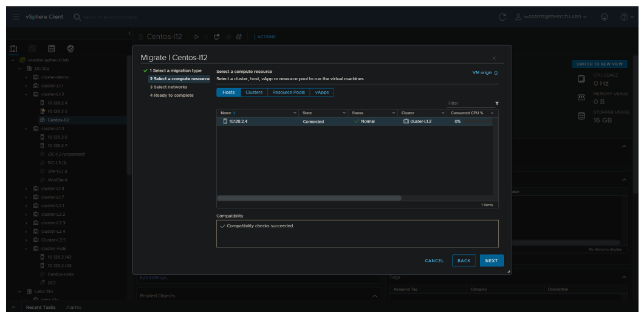
Task: Expand the cluster-L1.1 node
Action: click(x=26, y=86)
